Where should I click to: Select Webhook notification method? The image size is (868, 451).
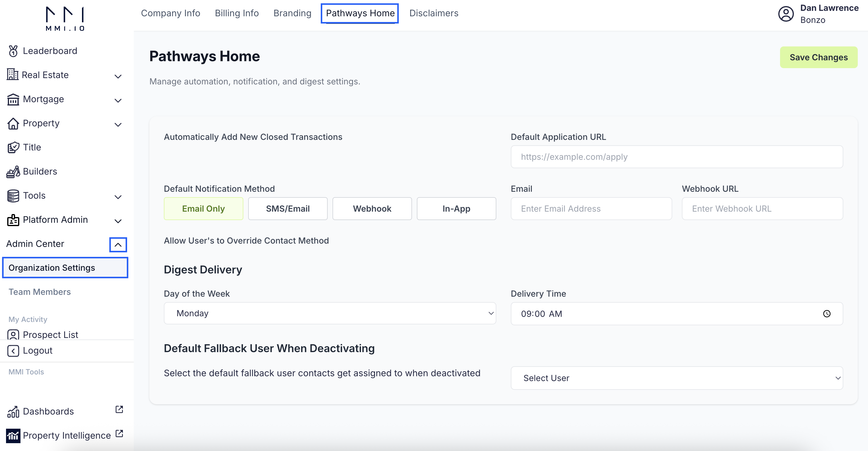point(372,208)
